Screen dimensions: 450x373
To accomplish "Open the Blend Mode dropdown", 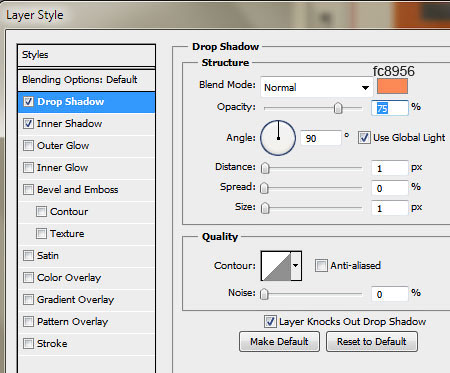I will pyautogui.click(x=317, y=87).
